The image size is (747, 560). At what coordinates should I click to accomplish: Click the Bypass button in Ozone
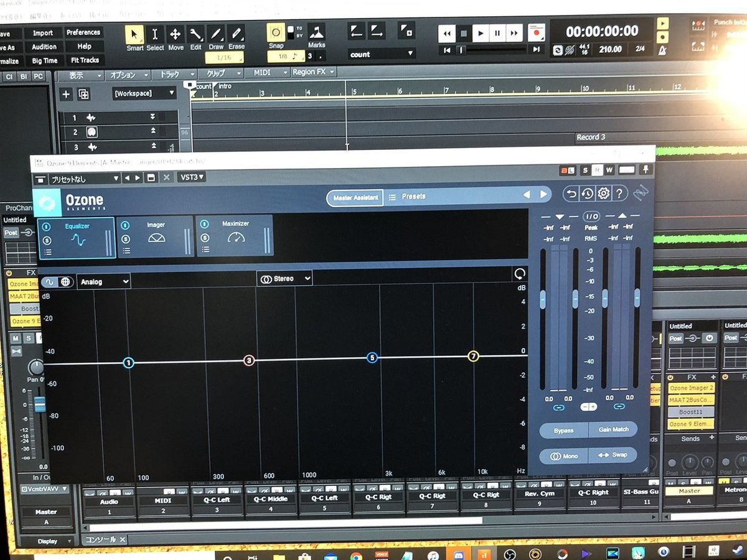[563, 430]
